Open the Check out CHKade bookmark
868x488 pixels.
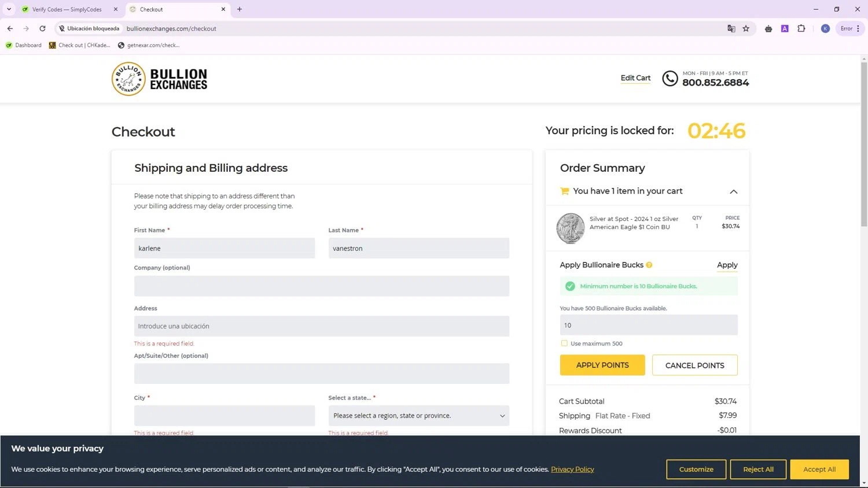click(x=79, y=45)
